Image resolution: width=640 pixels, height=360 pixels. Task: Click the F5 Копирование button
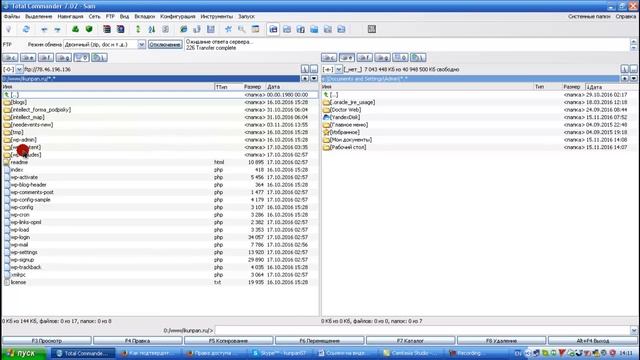229,340
